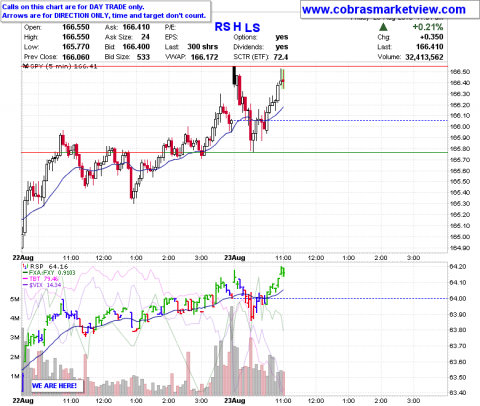Click the 1M volume axis label
This screenshot has width=480, height=406.
click(x=15, y=377)
